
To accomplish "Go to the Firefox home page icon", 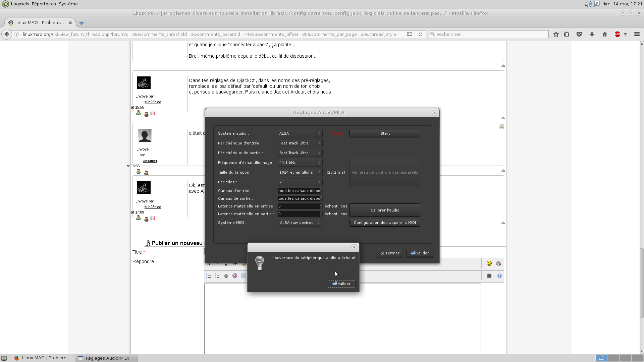I will (x=605, y=34).
